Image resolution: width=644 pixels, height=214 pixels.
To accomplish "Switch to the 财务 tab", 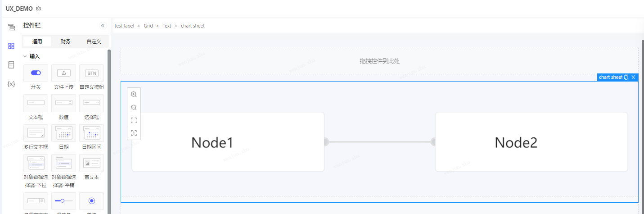I will click(x=65, y=41).
